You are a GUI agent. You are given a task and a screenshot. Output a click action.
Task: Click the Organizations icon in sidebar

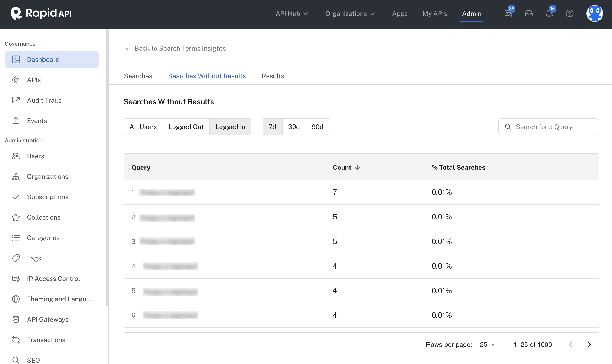[x=16, y=176]
